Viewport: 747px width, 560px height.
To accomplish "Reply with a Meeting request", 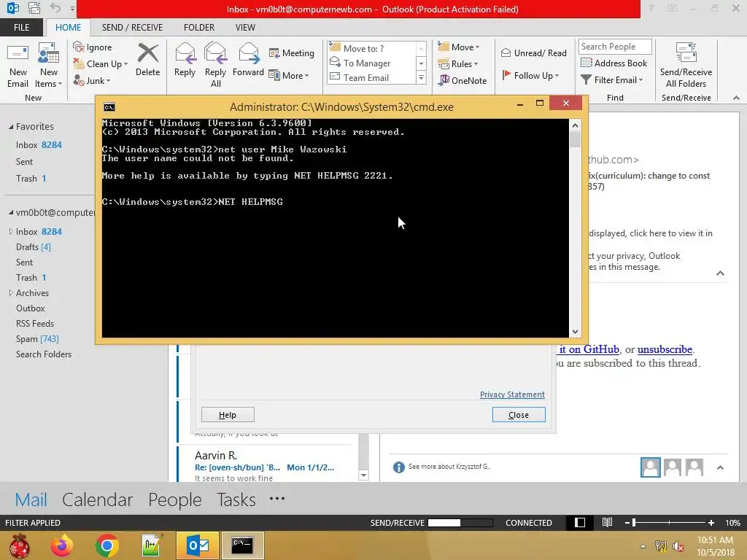I will [292, 52].
